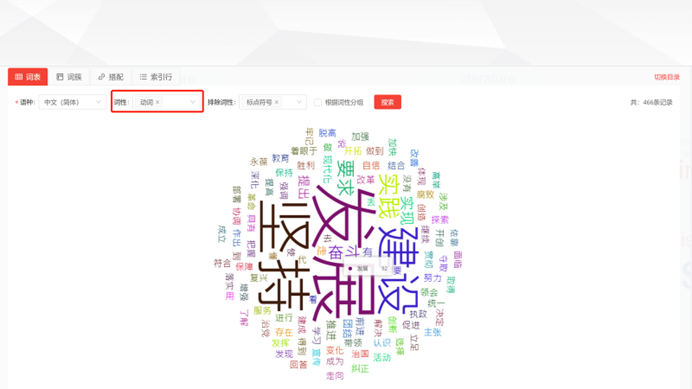Click the word 脱离 in the cloud

tap(327, 133)
